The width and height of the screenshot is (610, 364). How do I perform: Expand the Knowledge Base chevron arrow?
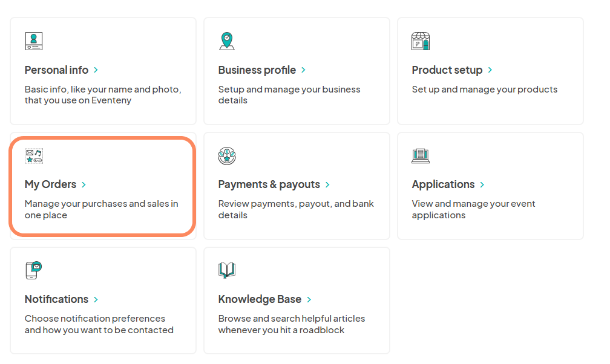[x=309, y=299]
